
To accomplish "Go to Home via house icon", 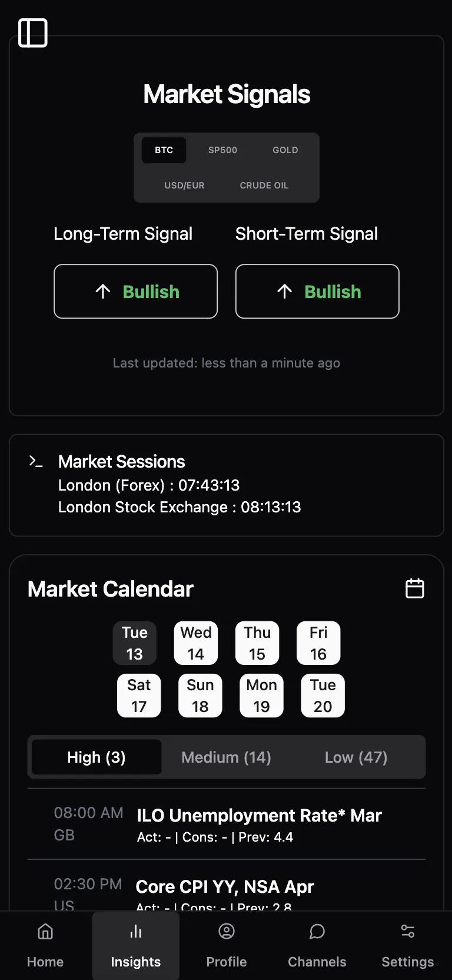I will point(45,932).
